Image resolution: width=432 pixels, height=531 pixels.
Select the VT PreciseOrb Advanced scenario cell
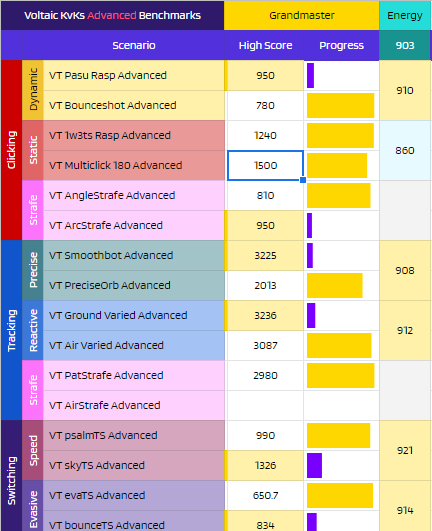[134, 285]
